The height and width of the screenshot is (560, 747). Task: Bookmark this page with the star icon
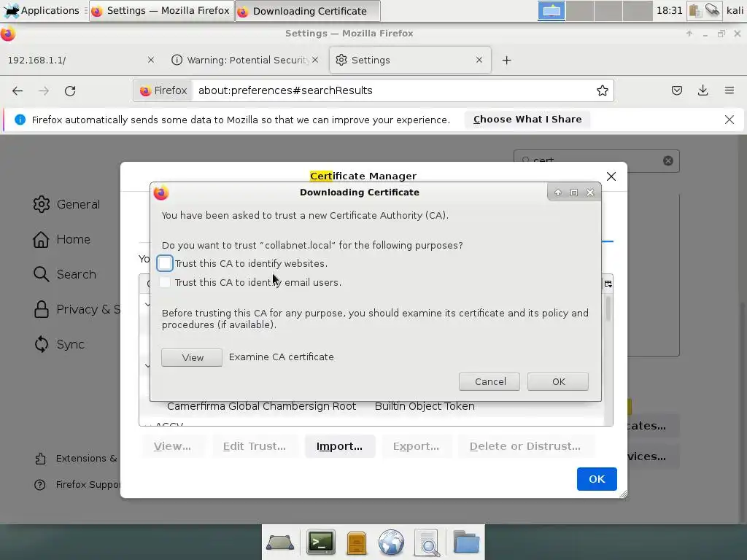point(602,90)
